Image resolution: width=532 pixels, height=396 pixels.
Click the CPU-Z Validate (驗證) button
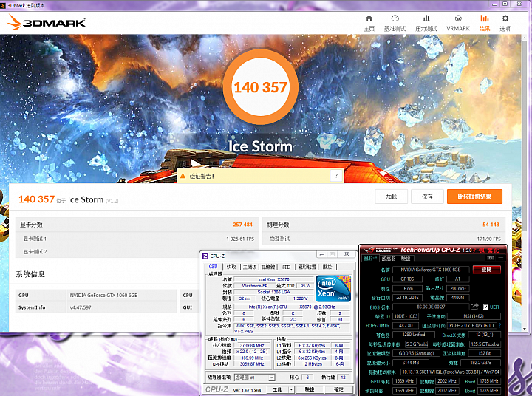point(310,389)
